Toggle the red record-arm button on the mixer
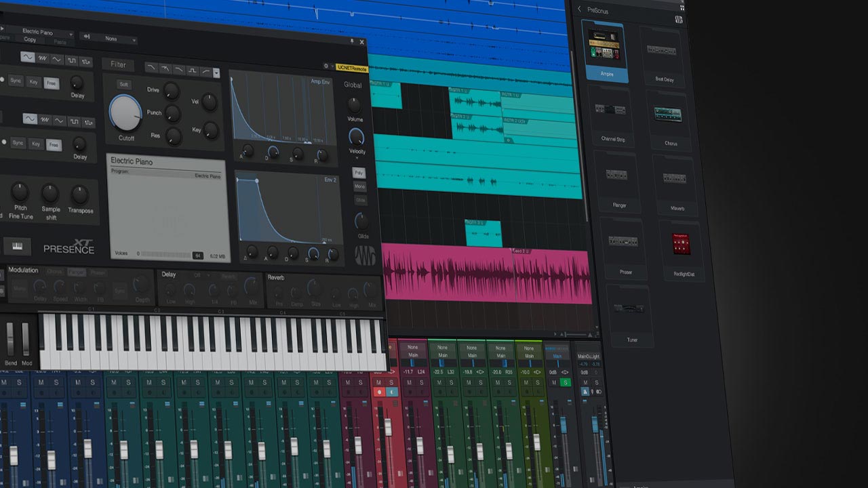This screenshot has height=488, width=868. (378, 392)
